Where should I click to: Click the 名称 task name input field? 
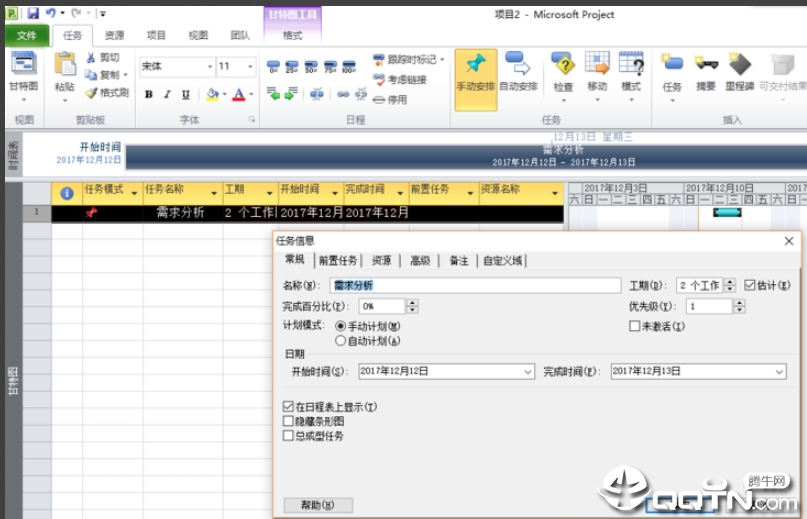[x=475, y=286]
